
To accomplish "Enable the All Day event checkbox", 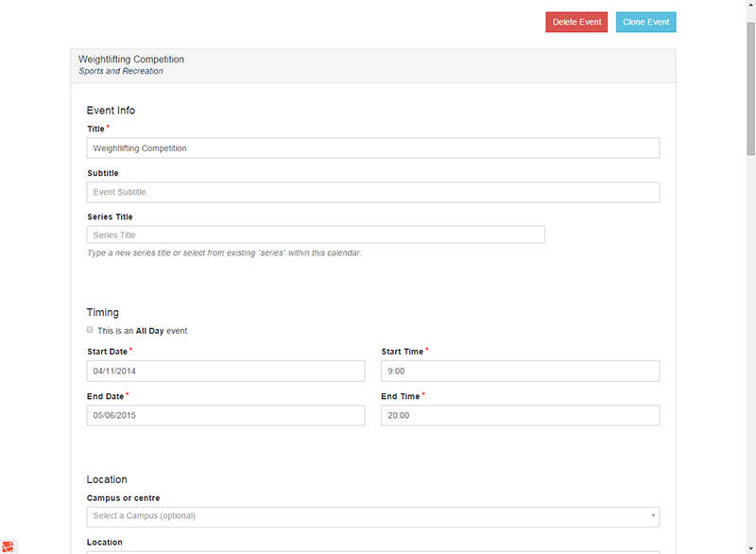I will 90,330.
